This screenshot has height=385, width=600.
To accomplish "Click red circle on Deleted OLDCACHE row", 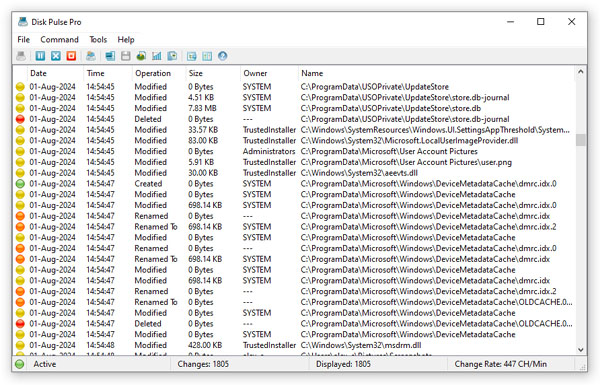I will click(x=20, y=324).
